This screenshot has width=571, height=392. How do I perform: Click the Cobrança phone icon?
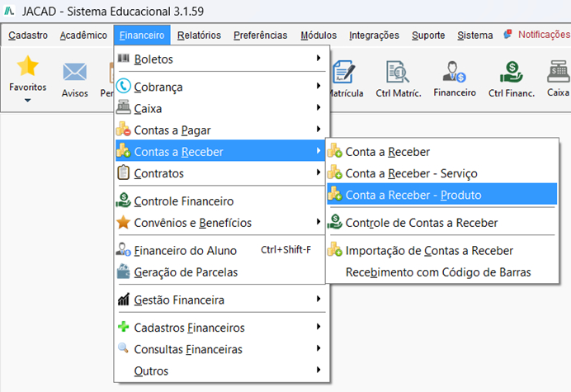pos(124,87)
